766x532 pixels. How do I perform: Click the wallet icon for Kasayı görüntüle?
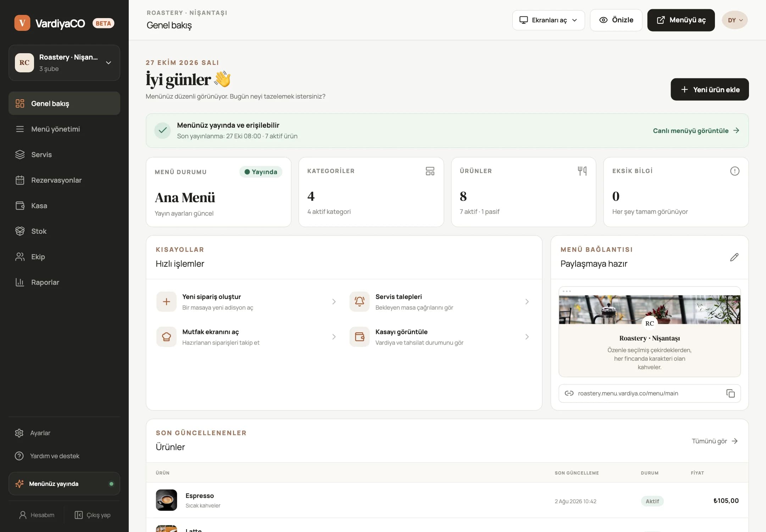click(359, 337)
